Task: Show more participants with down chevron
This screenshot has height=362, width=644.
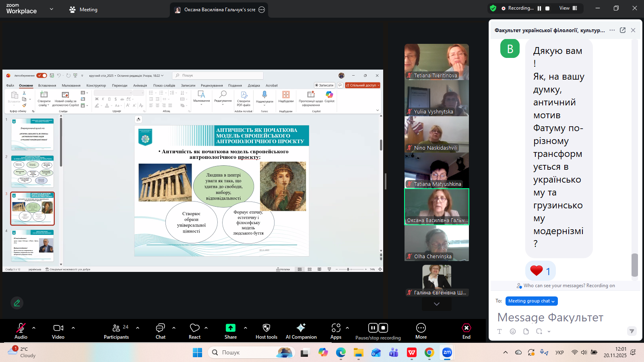Action: (x=437, y=304)
